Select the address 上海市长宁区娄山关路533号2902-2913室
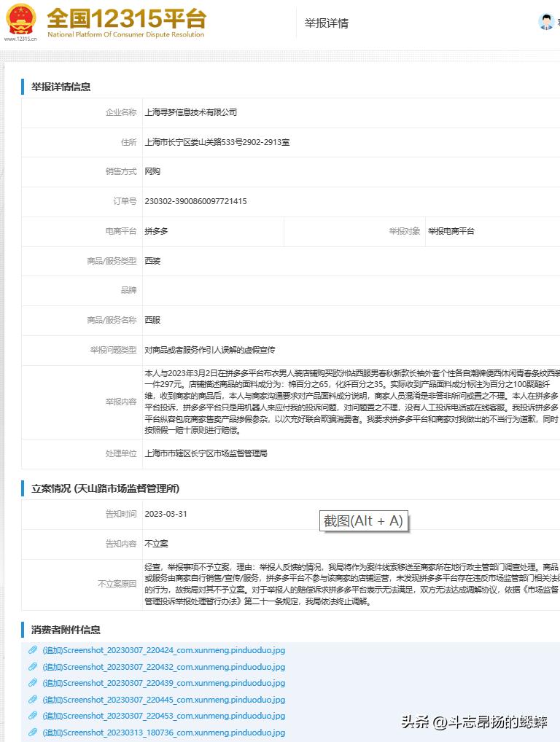The height and width of the screenshot is (742, 560). click(x=217, y=142)
